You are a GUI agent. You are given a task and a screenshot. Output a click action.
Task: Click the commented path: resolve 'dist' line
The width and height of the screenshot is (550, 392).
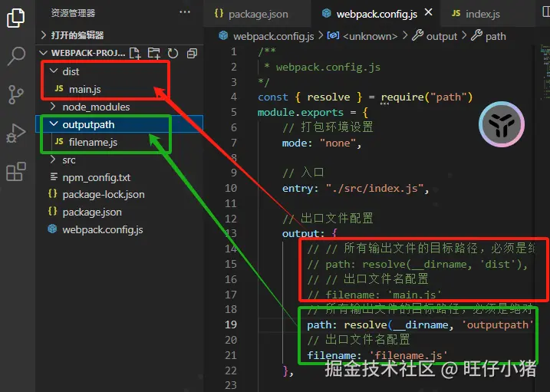click(x=417, y=264)
